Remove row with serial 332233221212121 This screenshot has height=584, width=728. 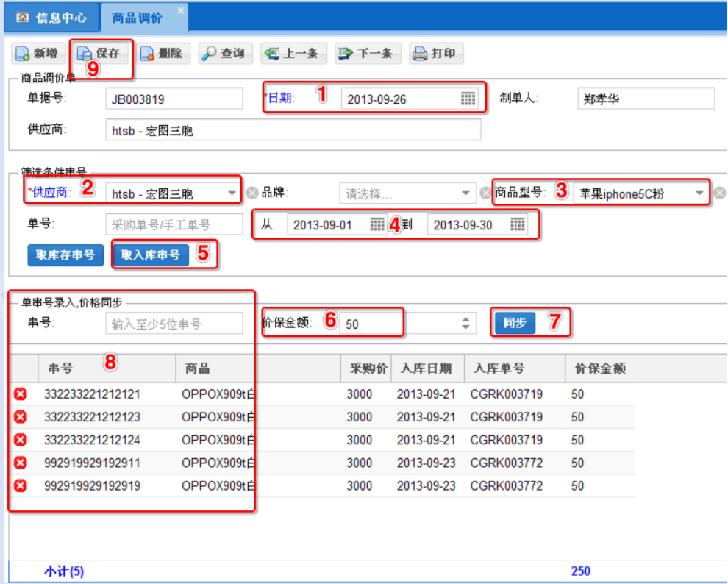click(21, 394)
